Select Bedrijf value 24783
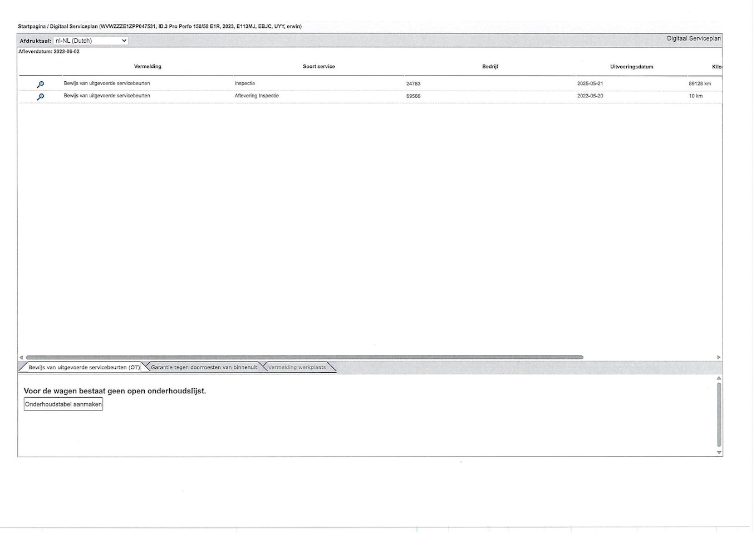This screenshot has height=534, width=756. click(x=413, y=84)
